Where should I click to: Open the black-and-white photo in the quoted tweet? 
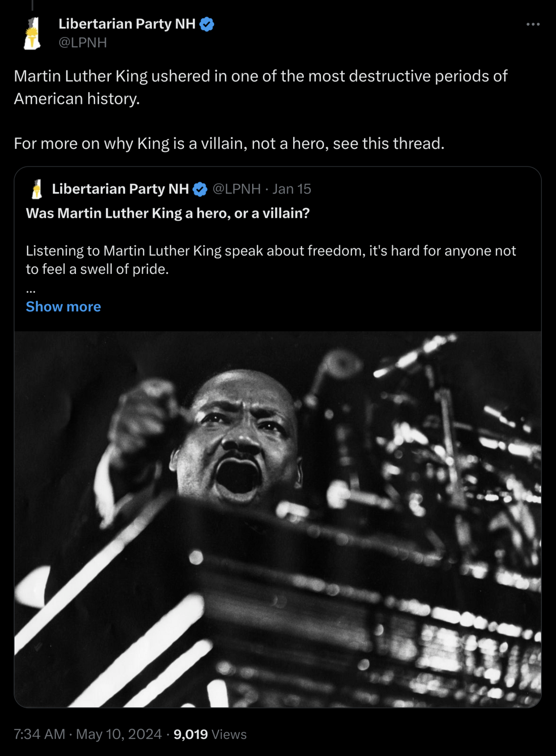tap(277, 519)
